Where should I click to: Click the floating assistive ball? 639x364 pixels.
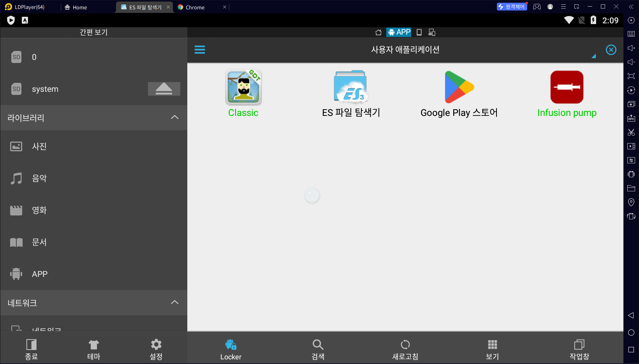pyautogui.click(x=312, y=195)
